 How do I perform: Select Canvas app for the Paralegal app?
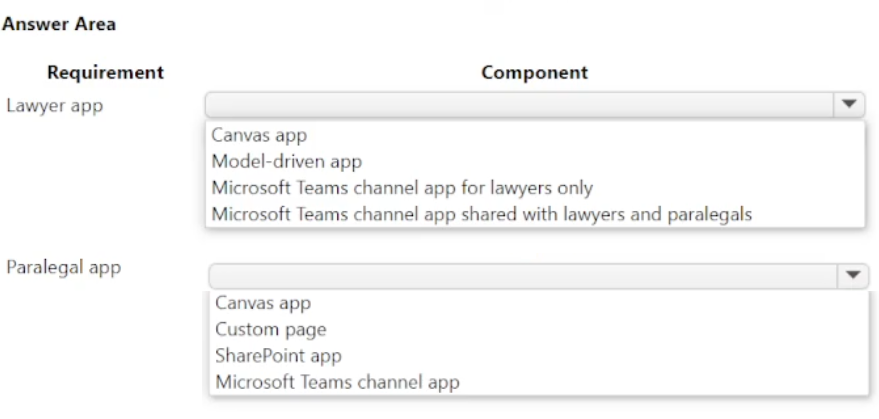click(x=263, y=303)
